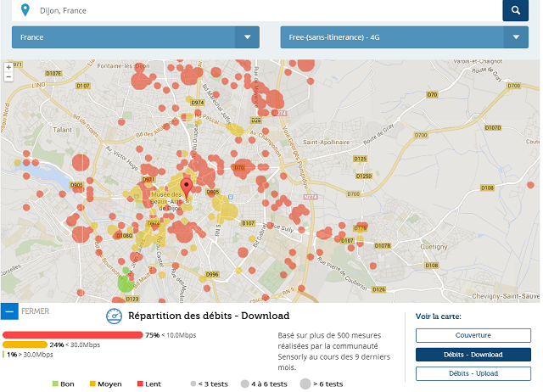Collapse the panel using FERMER
Screen dimensions: 543x392
tap(35, 311)
